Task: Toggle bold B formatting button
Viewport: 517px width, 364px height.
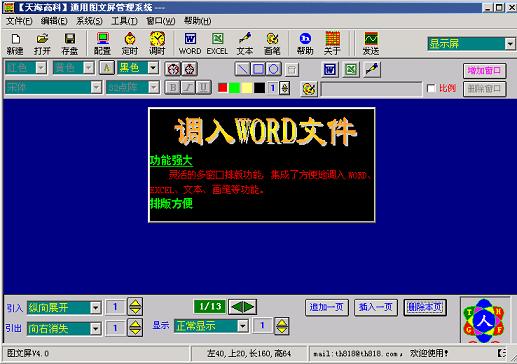Action: 172,88
